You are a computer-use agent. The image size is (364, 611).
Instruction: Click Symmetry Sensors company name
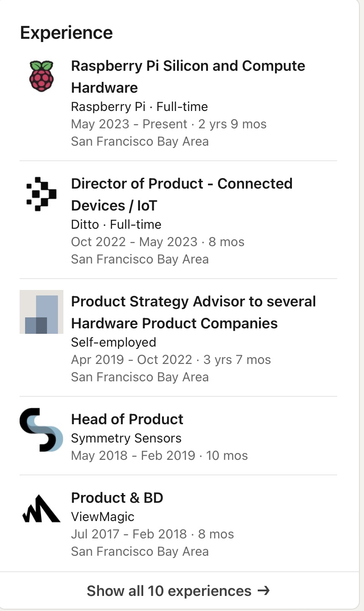click(126, 438)
